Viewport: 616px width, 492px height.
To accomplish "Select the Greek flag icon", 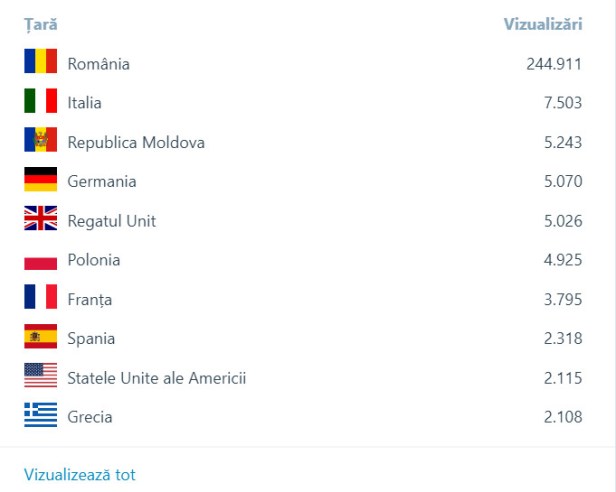I will tap(40, 416).
